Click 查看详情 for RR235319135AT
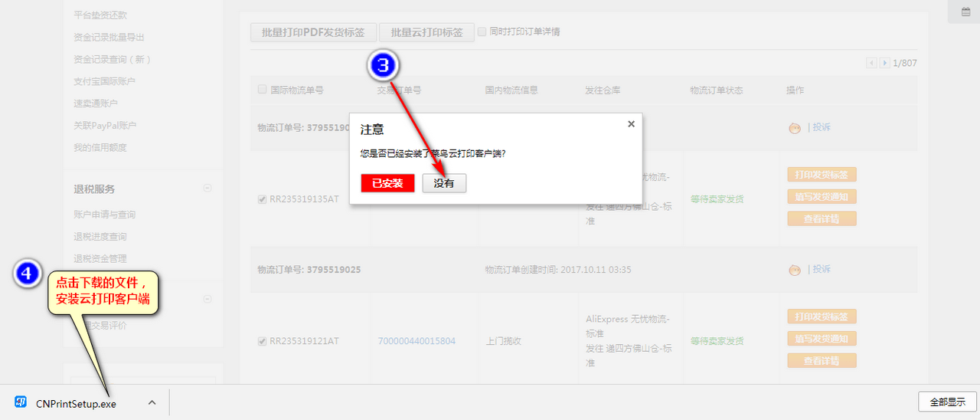 click(x=822, y=218)
